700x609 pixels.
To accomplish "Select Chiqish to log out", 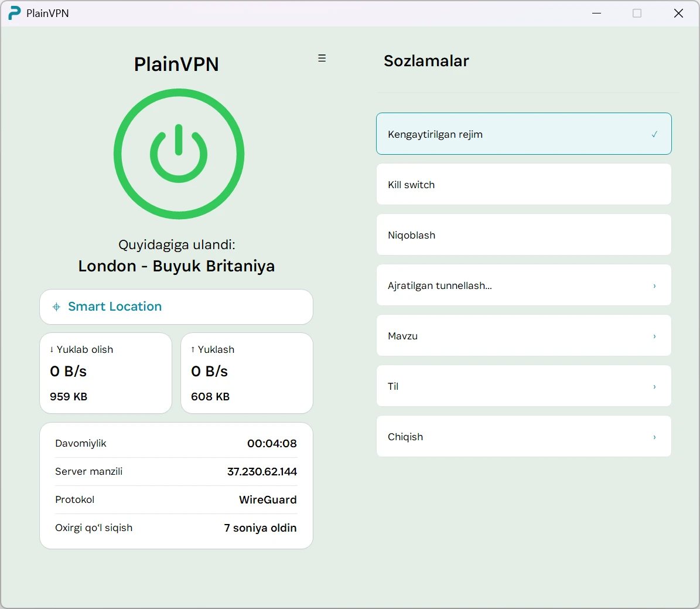I will tap(524, 437).
